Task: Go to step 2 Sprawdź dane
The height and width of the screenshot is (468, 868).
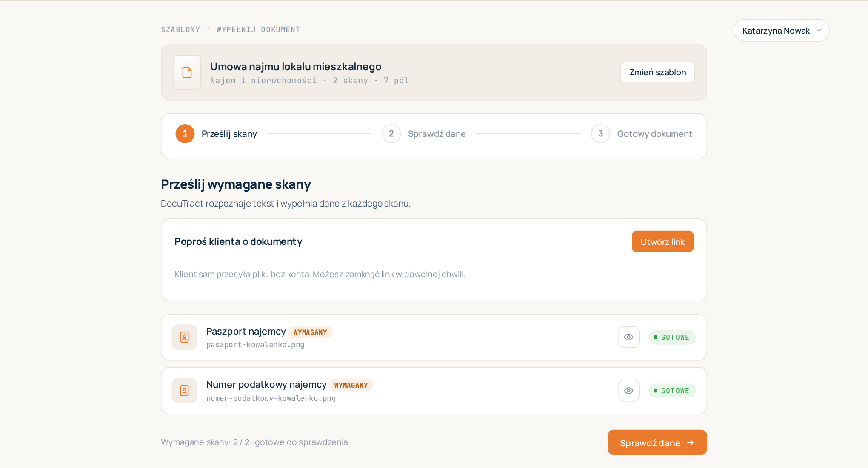Action: (424, 134)
